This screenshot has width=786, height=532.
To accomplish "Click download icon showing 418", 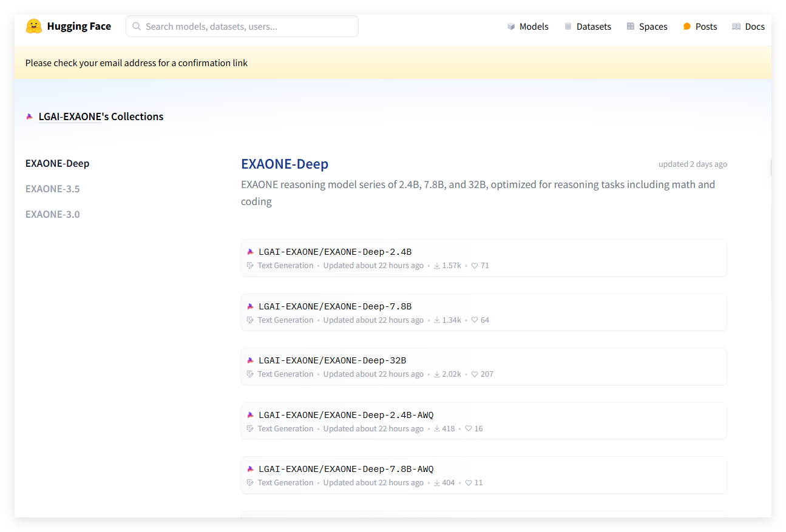I will click(x=437, y=429).
